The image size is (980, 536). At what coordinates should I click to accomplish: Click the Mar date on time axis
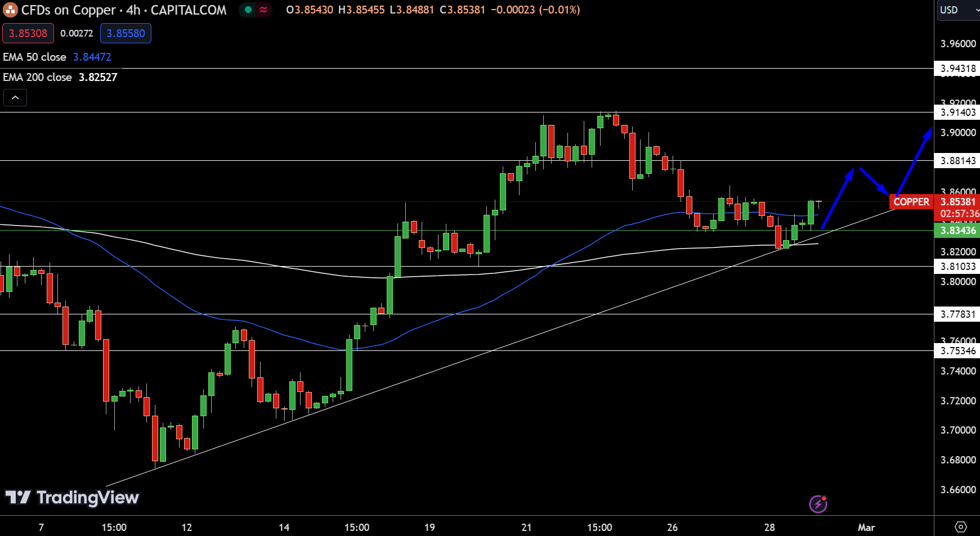(x=866, y=527)
